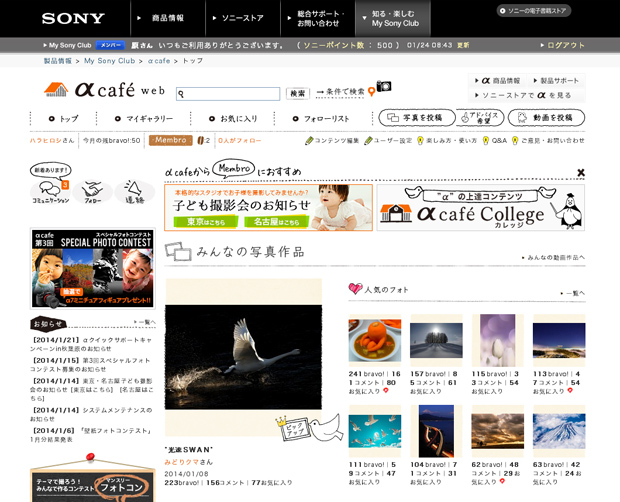This screenshot has width=620, height=502.
Task: Open the snowy tree photo with 157 bravo
Action: (x=436, y=340)
